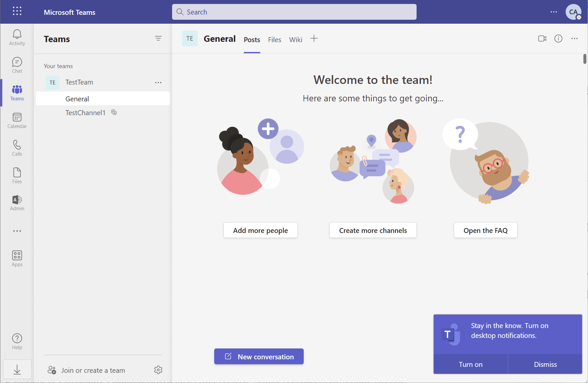Click the Microsoft Teams title text
This screenshot has width=588, height=383.
point(69,12)
